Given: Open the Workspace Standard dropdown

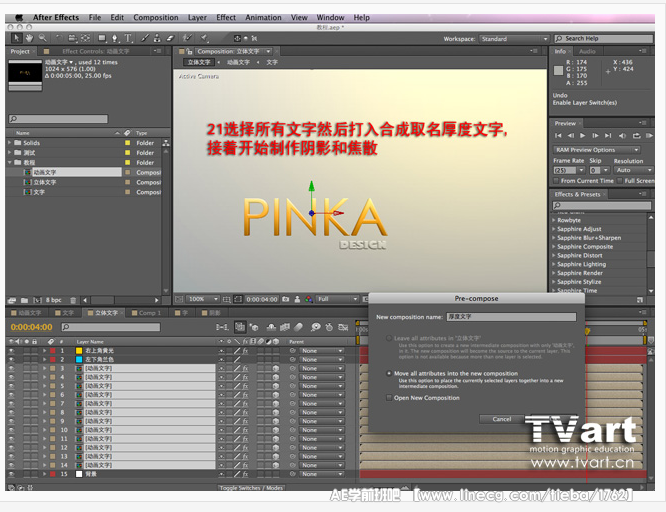Looking at the screenshot, I should [x=514, y=39].
